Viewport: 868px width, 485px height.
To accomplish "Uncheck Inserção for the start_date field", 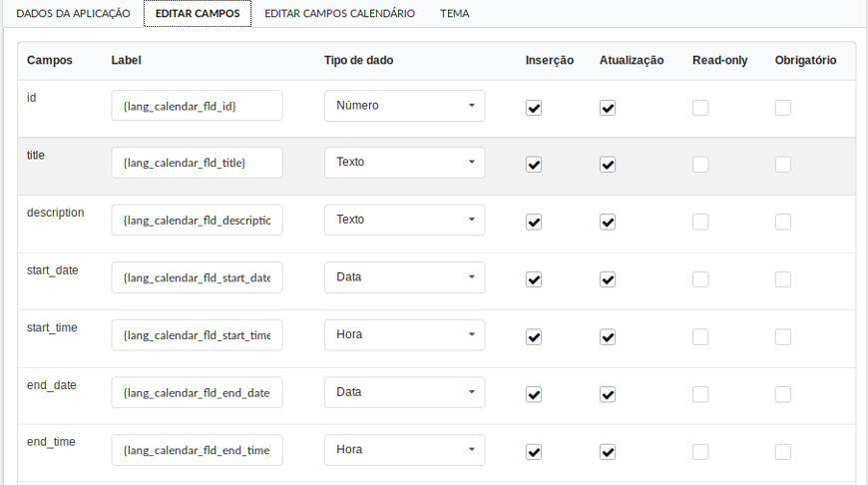I will pos(534,279).
